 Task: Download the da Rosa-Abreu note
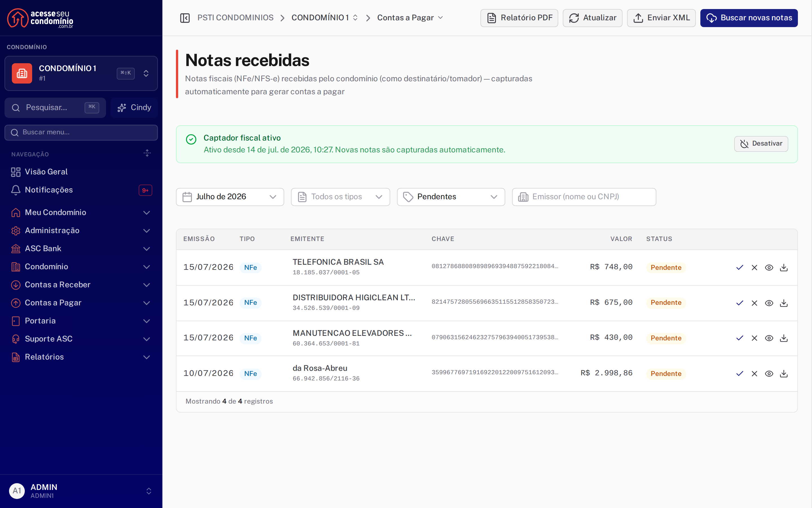coord(784,374)
